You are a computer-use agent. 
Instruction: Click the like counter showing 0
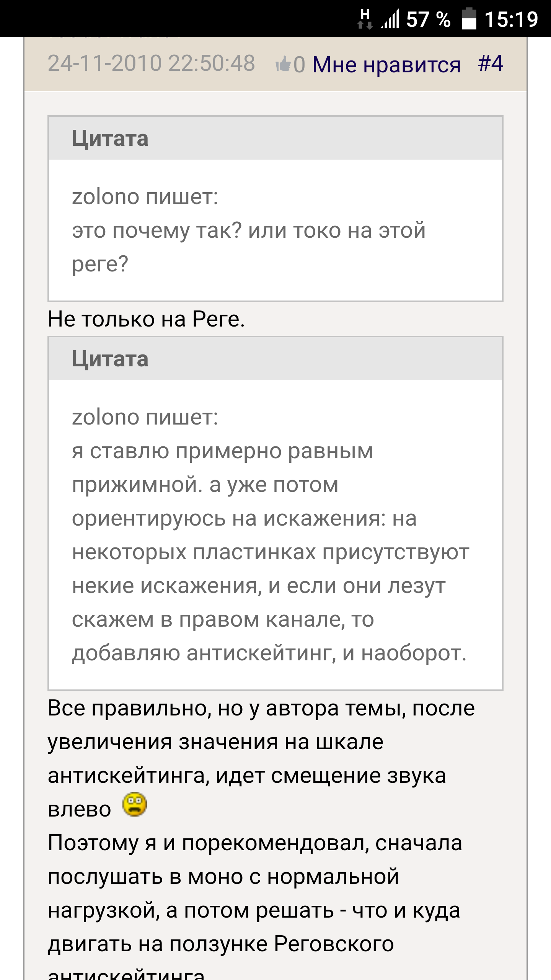click(x=299, y=64)
